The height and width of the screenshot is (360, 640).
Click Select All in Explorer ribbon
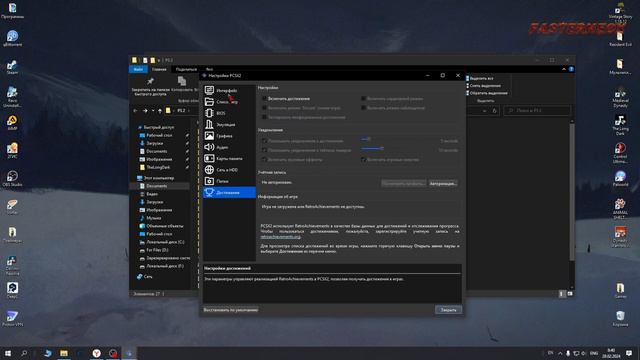pos(480,78)
